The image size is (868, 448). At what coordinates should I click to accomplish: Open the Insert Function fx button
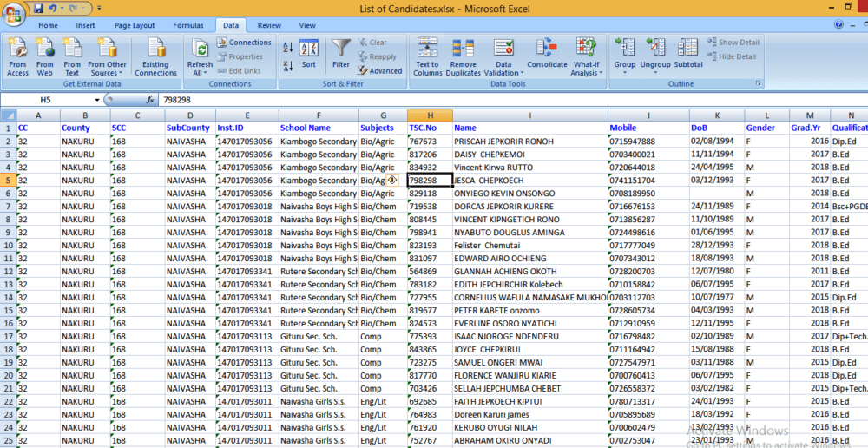[x=150, y=100]
